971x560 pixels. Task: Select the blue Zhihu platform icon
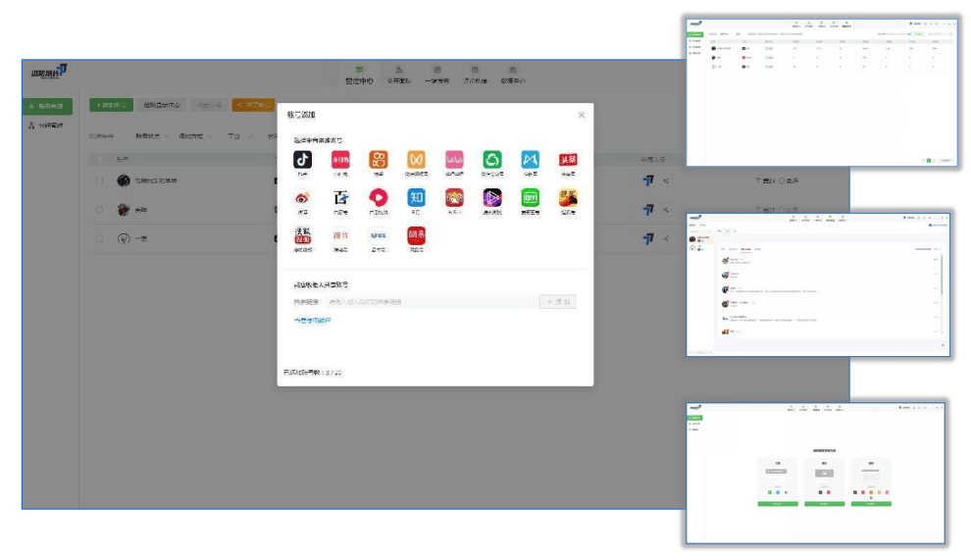[416, 197]
